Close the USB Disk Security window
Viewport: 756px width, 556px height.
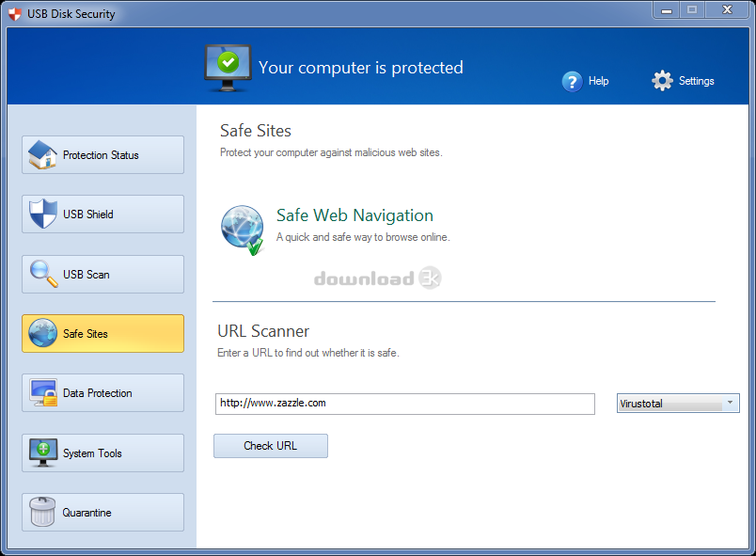[728, 10]
